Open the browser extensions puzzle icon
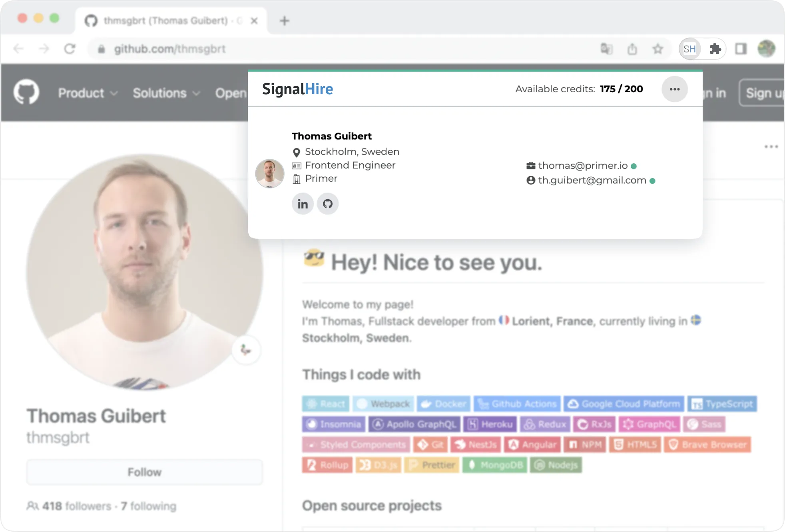The image size is (785, 532). [x=715, y=49]
